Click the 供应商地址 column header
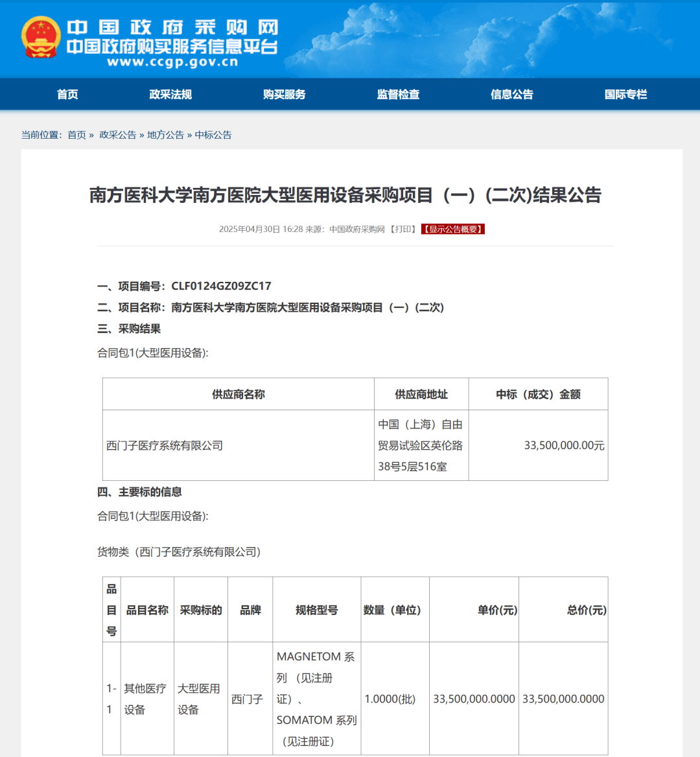Screen dimensions: 700x757 pos(421,395)
